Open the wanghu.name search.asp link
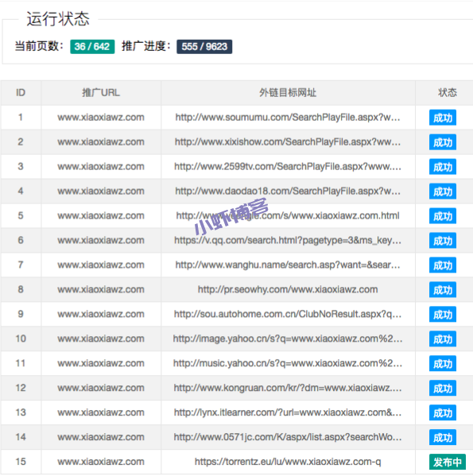The height and width of the screenshot is (476, 473). 288,265
